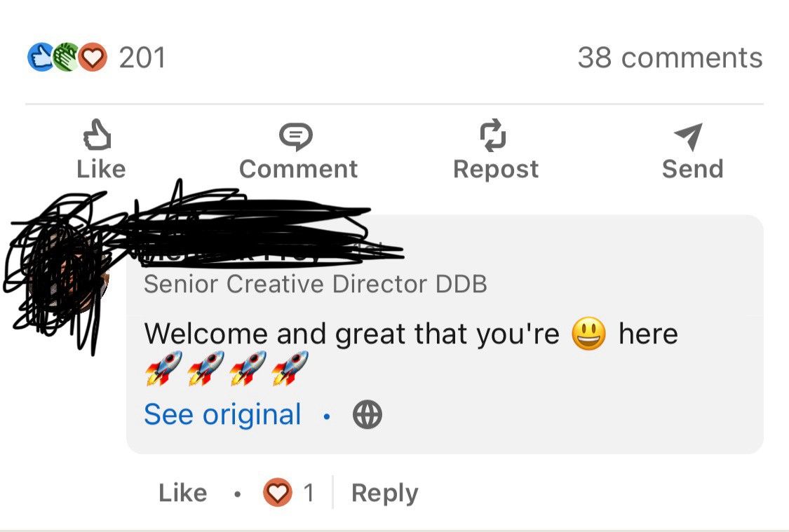Screen dimensions: 789x532
Task: Click the Senior Creative Director DDB headline
Action: pyautogui.click(x=316, y=284)
